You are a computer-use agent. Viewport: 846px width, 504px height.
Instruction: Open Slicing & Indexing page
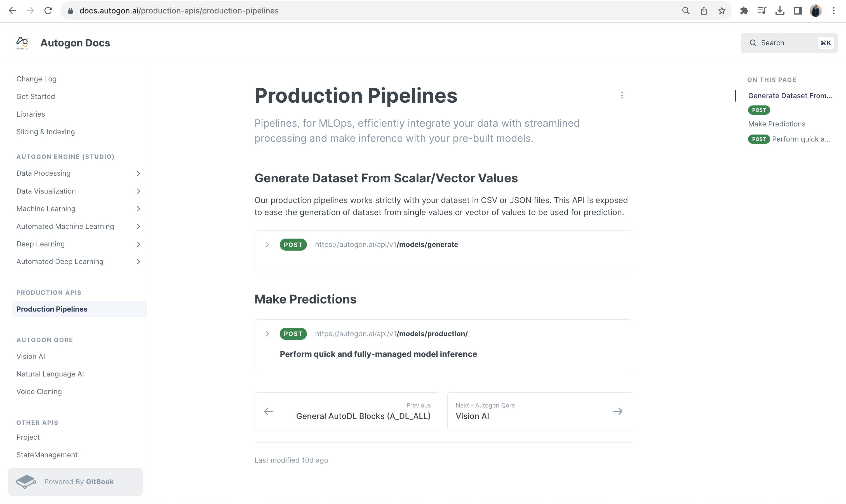[x=46, y=132]
